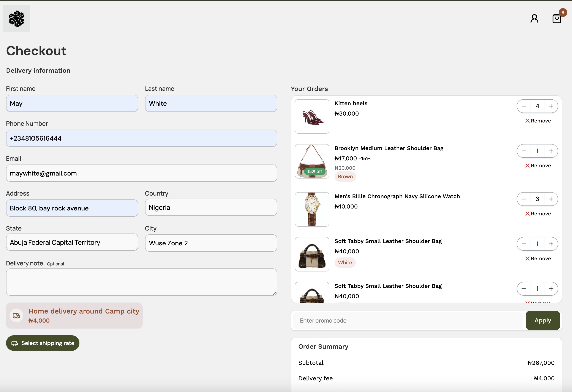This screenshot has height=392, width=572.
Task: Click the Delivery note text area
Action: pos(142,282)
